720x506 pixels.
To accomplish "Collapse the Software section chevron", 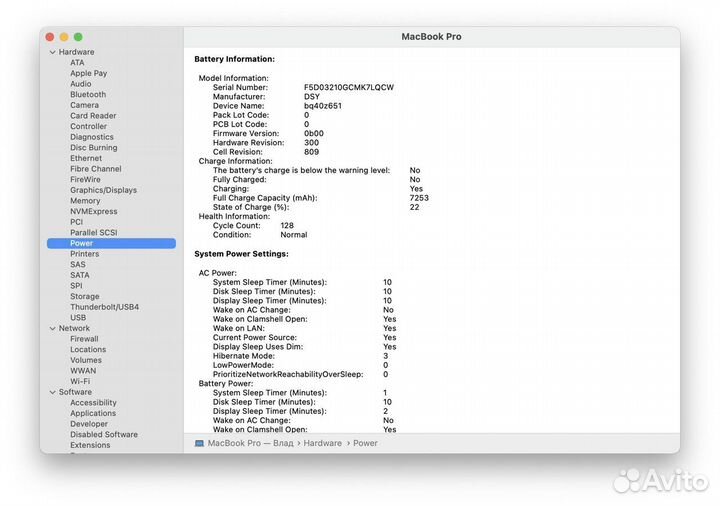I will pyautogui.click(x=53, y=393).
